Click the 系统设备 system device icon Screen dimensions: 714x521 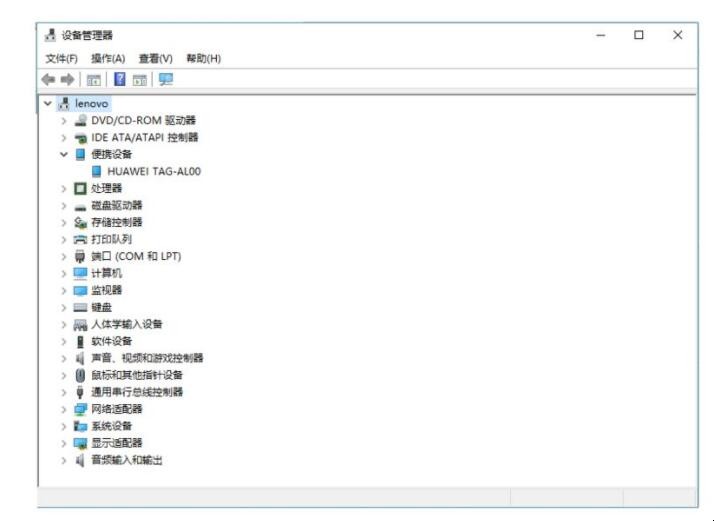(80, 426)
